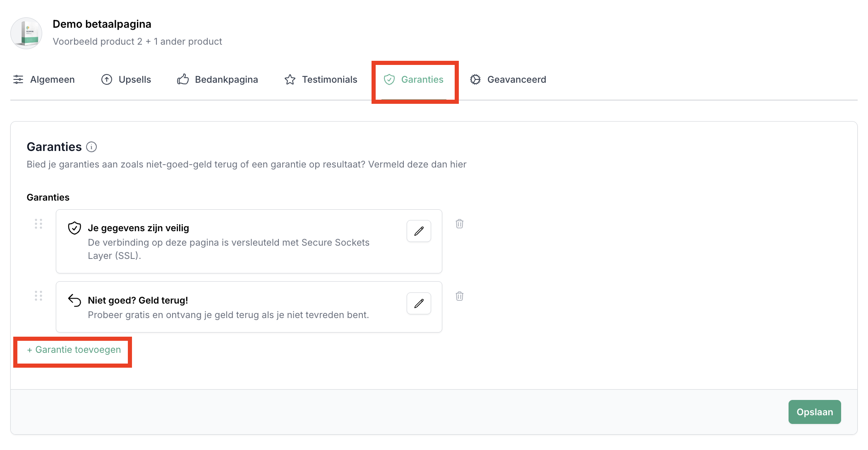Click the shield icon in first guarantee card

(74, 228)
